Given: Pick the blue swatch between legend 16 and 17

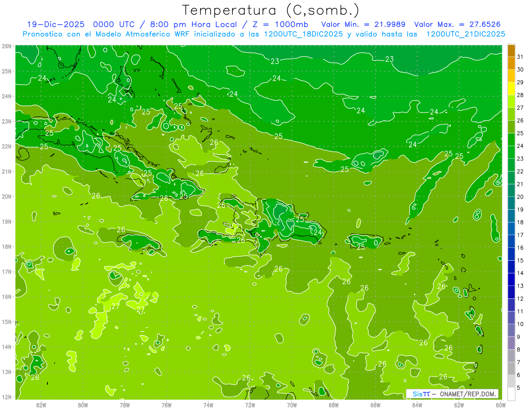Looking at the screenshot, I should tap(511, 241).
